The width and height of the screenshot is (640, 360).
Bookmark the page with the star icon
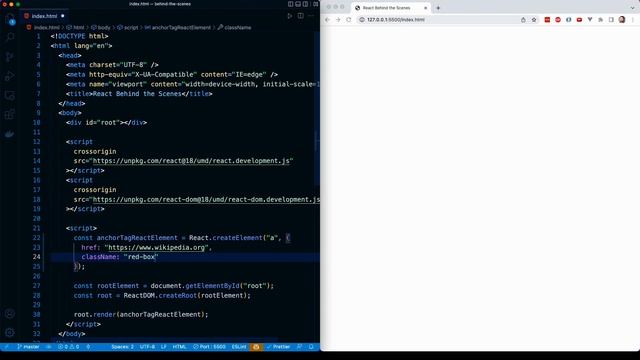point(533,20)
